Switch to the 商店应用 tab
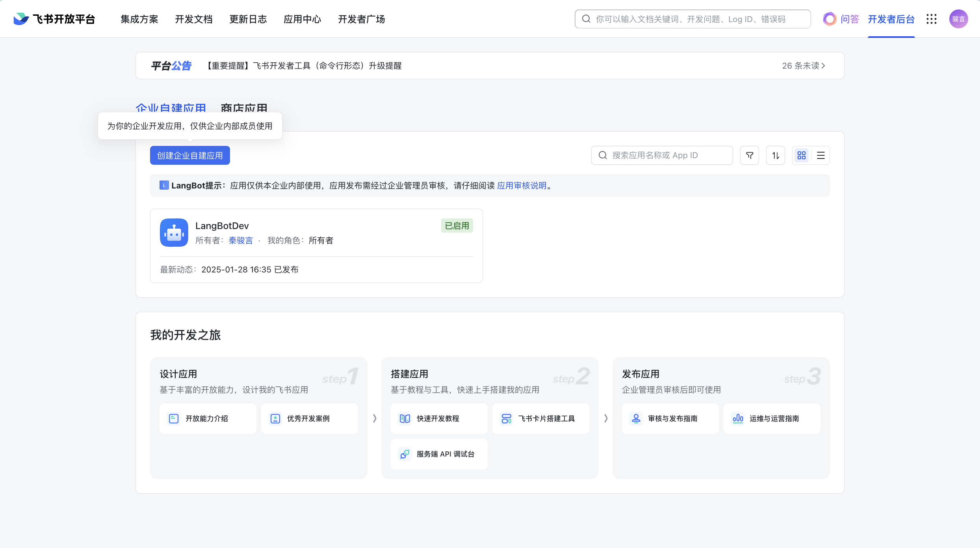The image size is (980, 548). (244, 107)
